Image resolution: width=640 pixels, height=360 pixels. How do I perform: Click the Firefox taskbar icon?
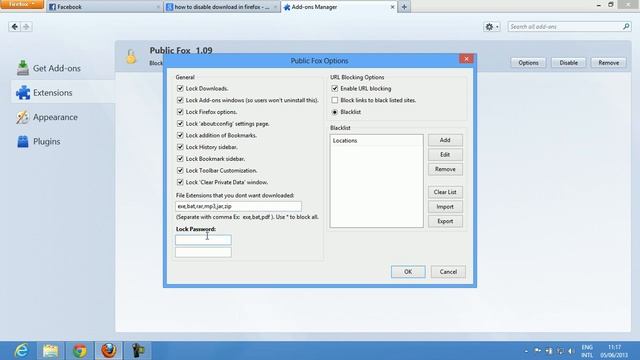109,351
